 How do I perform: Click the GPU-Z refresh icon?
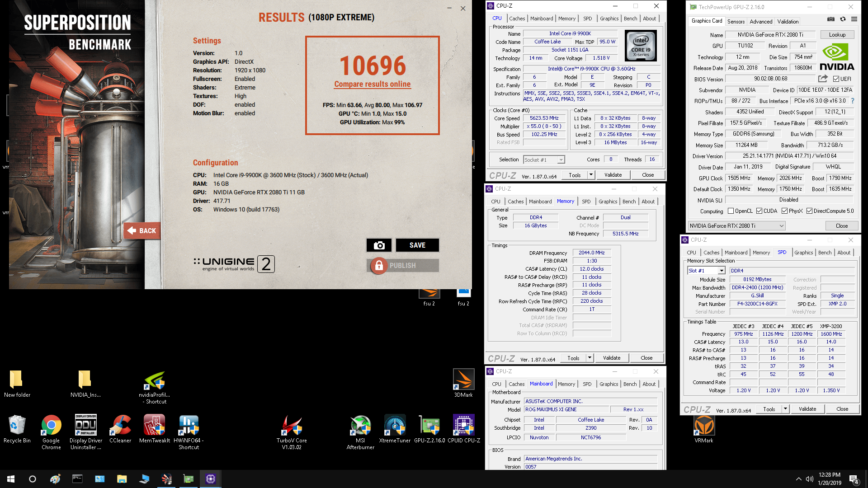843,19
